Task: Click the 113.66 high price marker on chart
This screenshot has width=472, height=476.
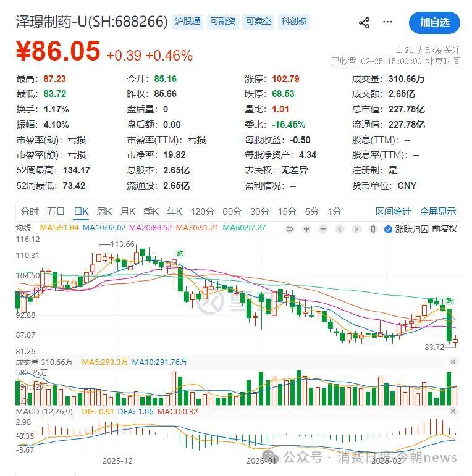Action: coord(122,244)
